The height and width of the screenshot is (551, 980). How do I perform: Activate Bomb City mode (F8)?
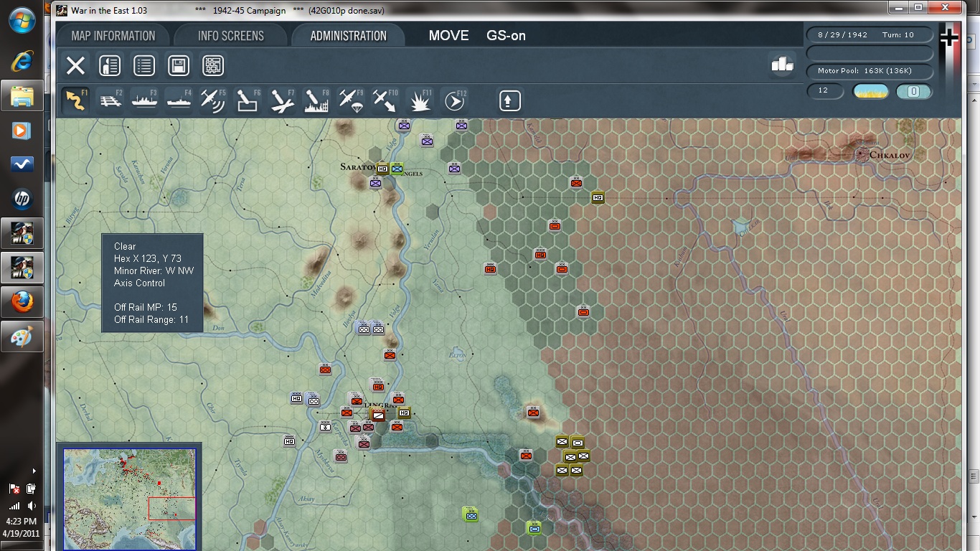pyautogui.click(x=316, y=100)
